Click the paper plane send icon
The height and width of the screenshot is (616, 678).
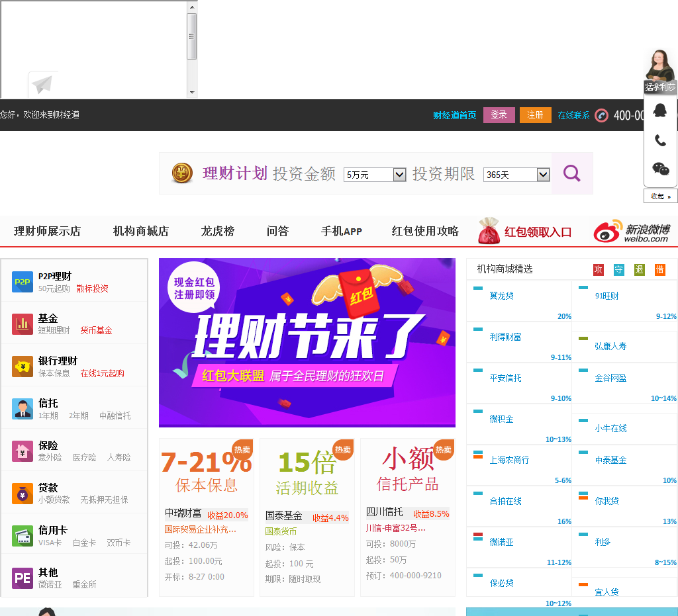tap(43, 84)
